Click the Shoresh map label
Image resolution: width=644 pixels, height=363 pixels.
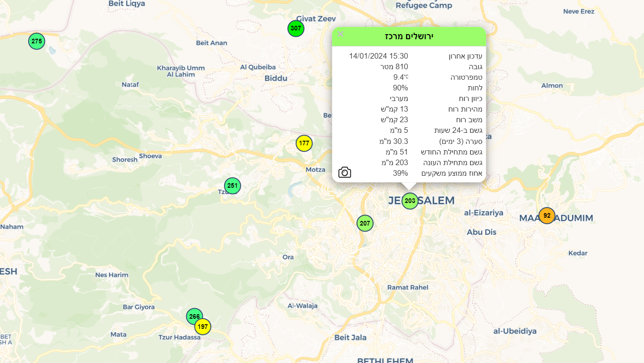click(125, 160)
